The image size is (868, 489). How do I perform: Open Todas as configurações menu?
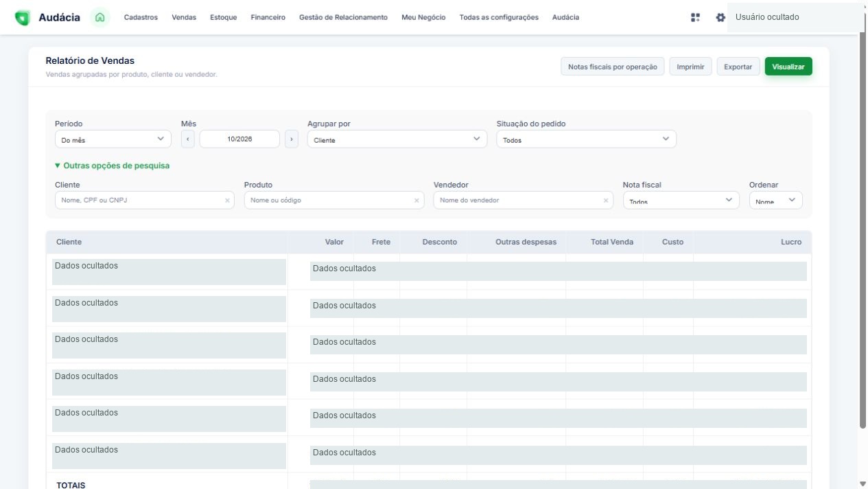point(499,17)
